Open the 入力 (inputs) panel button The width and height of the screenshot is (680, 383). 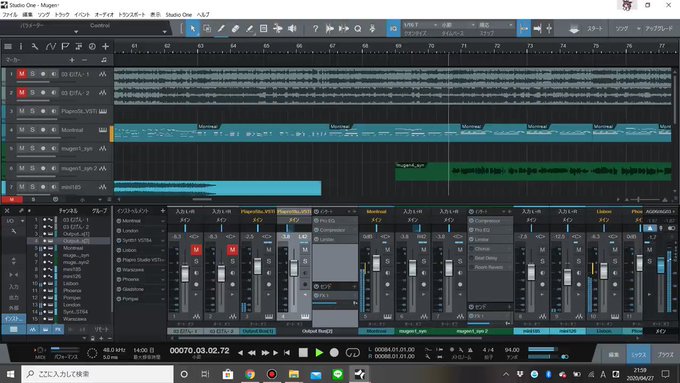pyautogui.click(x=13, y=287)
